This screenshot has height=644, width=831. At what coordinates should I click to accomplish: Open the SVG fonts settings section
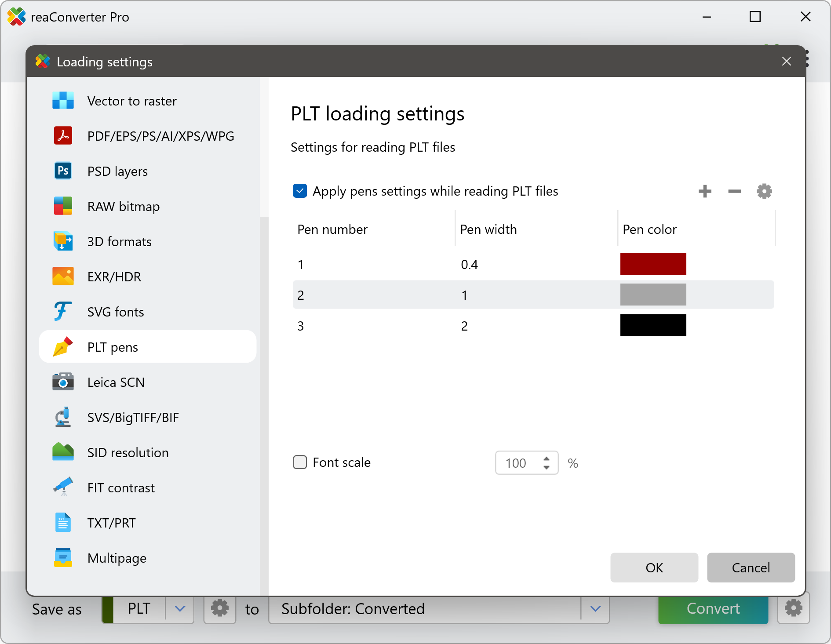(115, 312)
